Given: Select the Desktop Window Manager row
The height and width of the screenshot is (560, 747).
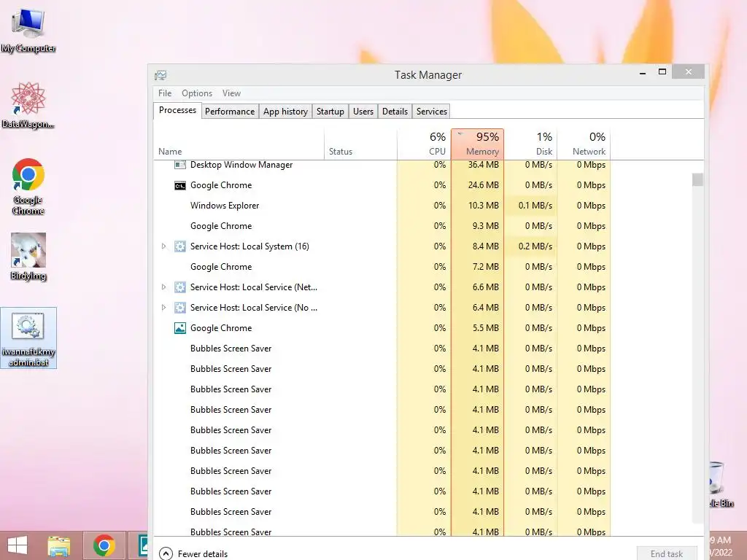Looking at the screenshot, I should (382, 166).
